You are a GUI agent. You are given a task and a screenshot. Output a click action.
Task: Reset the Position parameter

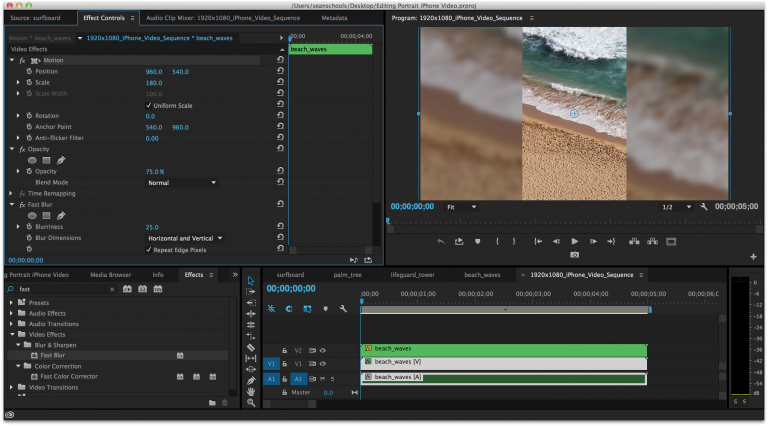click(x=280, y=71)
